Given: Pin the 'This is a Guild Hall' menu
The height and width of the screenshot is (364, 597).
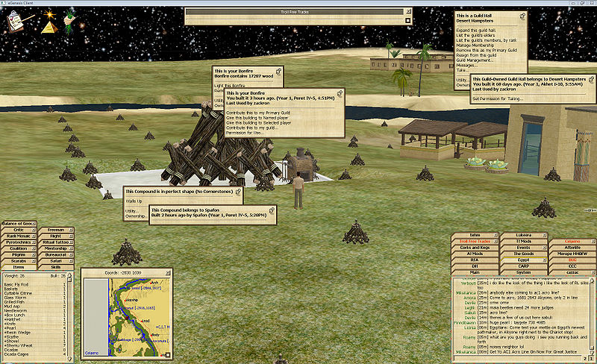Looking at the screenshot, I should (522, 16).
